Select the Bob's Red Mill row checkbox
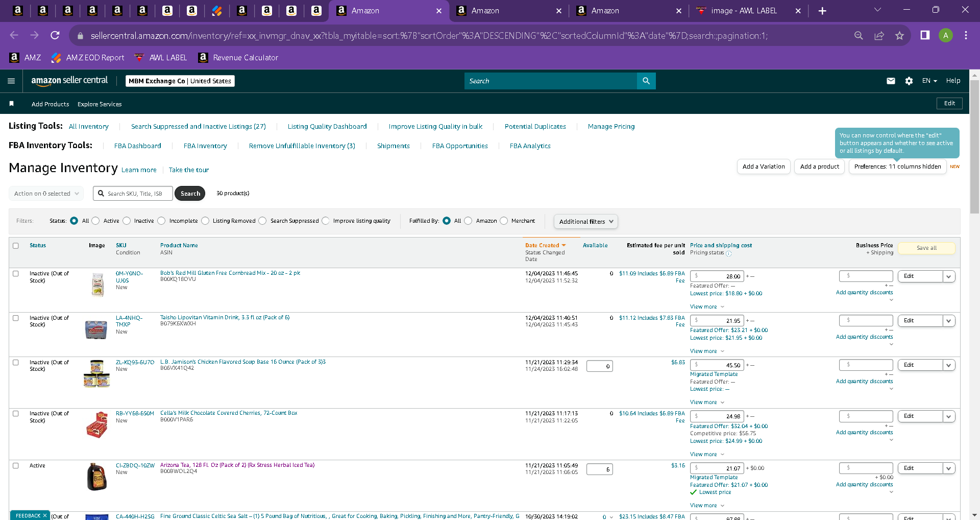The width and height of the screenshot is (980, 520). [16, 274]
